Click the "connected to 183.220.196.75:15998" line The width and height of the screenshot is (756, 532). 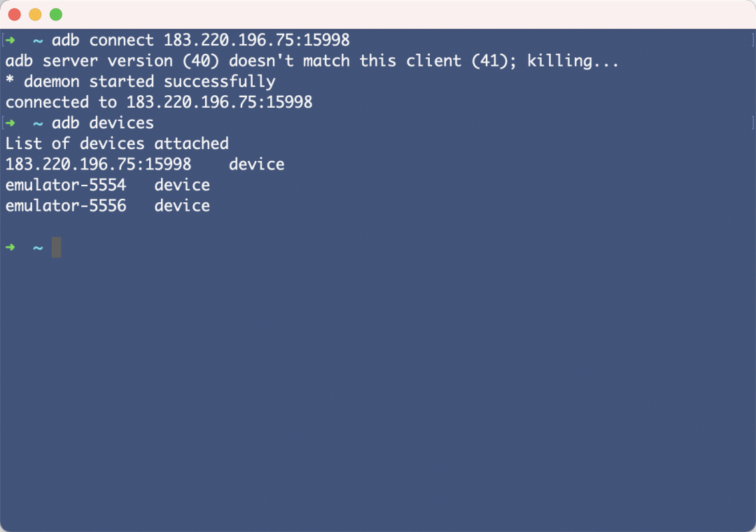[159, 102]
